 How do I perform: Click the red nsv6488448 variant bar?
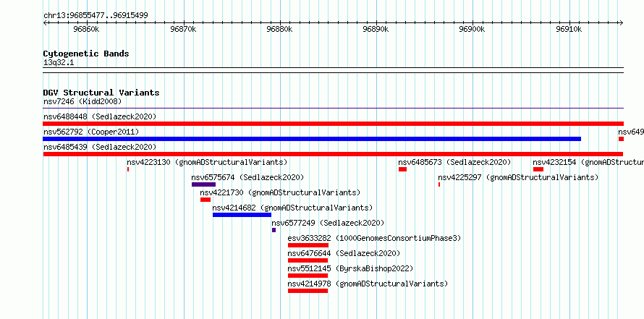(333, 124)
